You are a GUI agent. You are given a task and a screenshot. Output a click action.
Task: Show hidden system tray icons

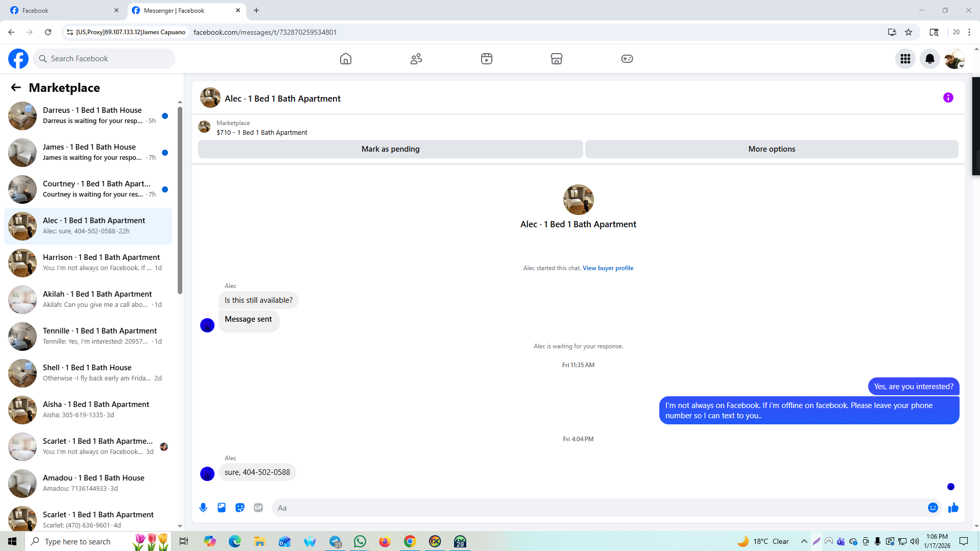point(804,541)
